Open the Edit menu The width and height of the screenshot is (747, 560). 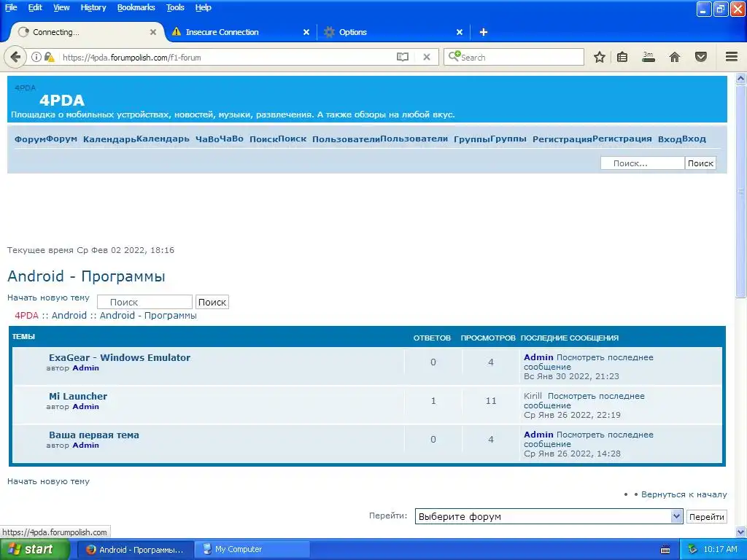[x=35, y=7]
